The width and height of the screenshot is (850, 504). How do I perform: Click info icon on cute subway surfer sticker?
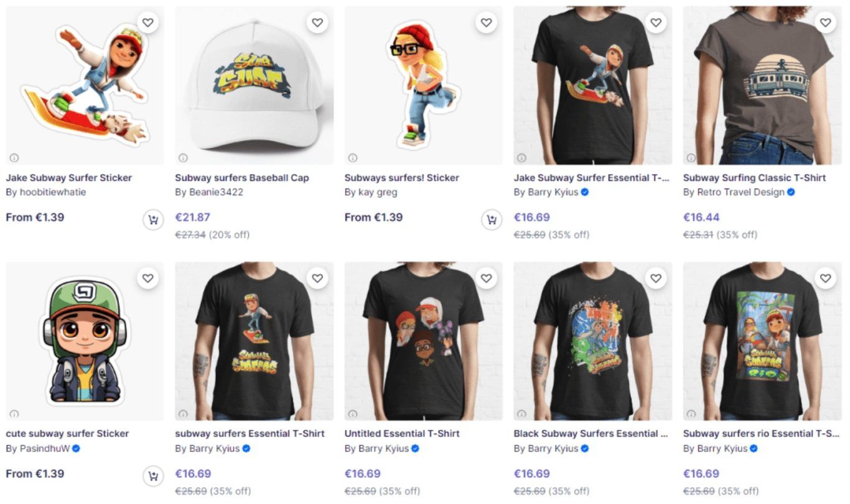click(x=14, y=414)
